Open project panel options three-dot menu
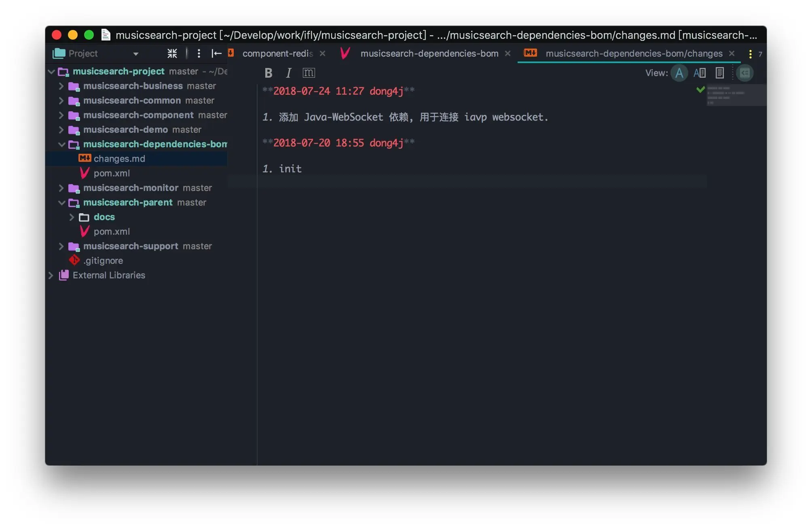 199,53
